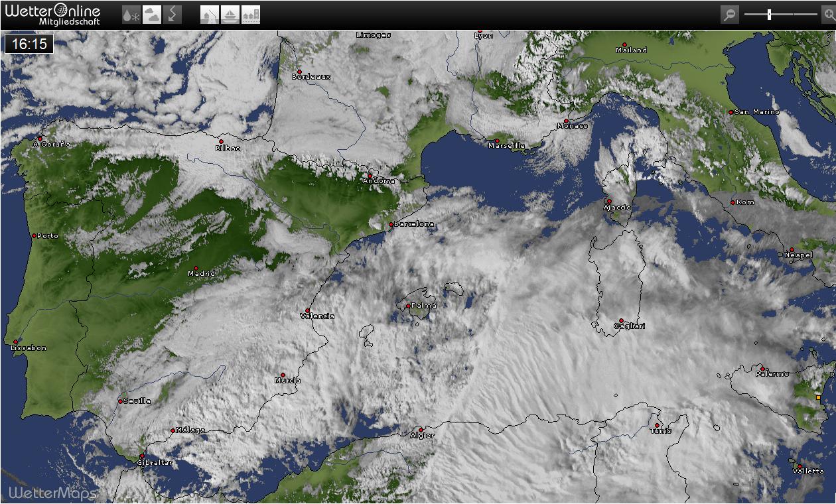Select the Málaga city marker

tap(173, 430)
